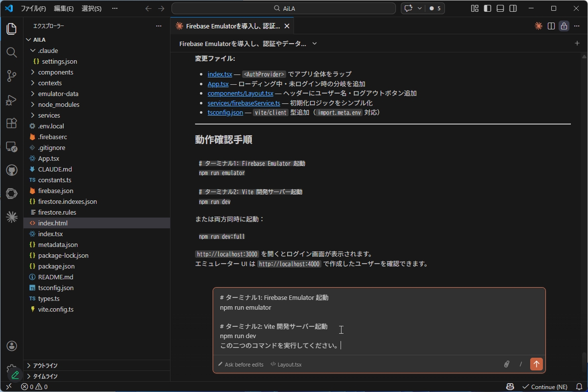This screenshot has width=588, height=392.
Task: Open the Extensions view icon
Action: 11,123
